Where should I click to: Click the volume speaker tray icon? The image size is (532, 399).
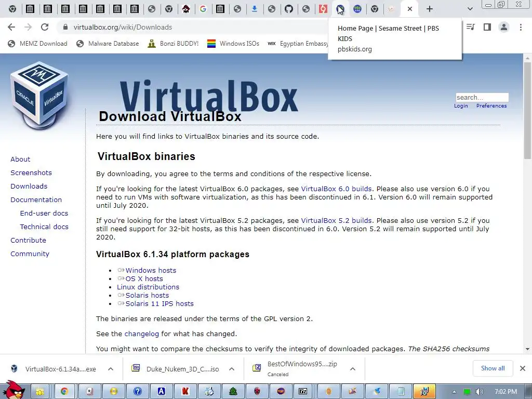pyautogui.click(x=479, y=392)
